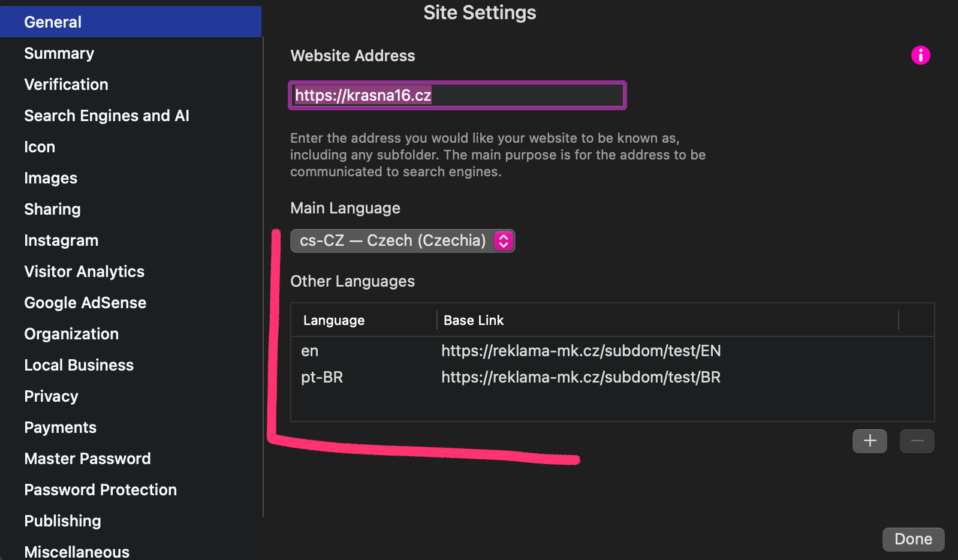Select the Summary settings section
Viewport: 958px width, 560px height.
[x=59, y=53]
